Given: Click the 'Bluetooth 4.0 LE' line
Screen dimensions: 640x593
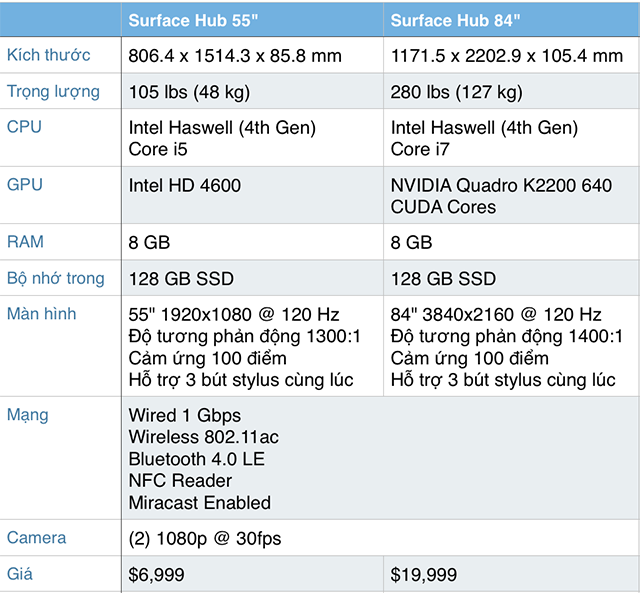Looking at the screenshot, I should pos(197,459).
